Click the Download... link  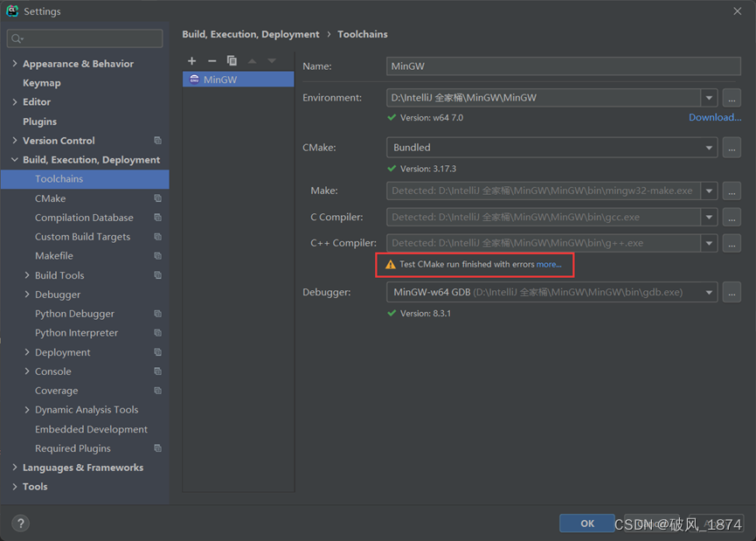click(714, 117)
